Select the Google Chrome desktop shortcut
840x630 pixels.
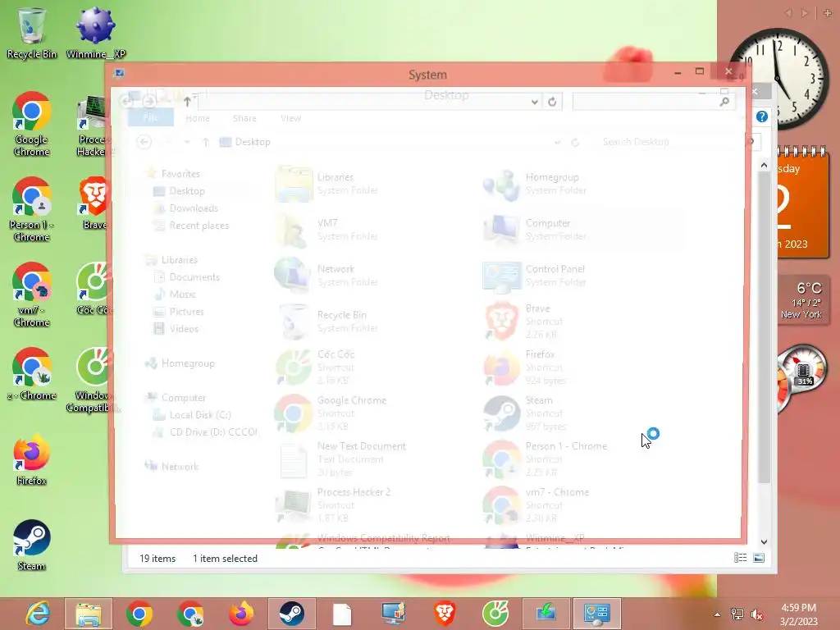coord(32,125)
